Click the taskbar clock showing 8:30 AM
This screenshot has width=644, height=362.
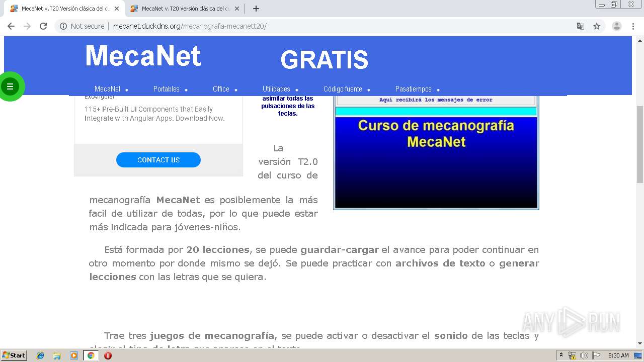click(x=618, y=355)
